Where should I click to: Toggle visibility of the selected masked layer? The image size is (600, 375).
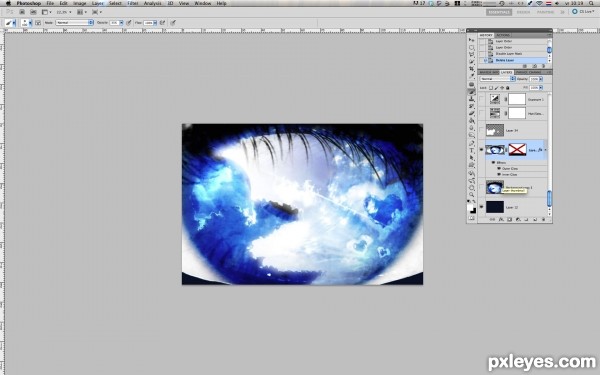(481, 150)
